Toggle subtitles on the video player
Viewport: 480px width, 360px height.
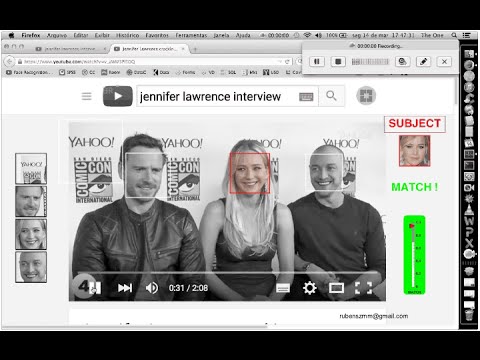click(x=283, y=288)
